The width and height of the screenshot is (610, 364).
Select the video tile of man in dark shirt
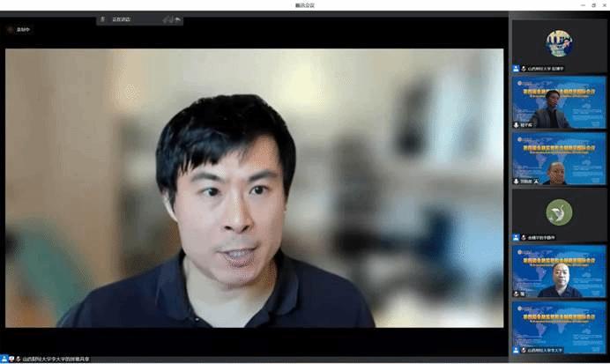pos(558,271)
